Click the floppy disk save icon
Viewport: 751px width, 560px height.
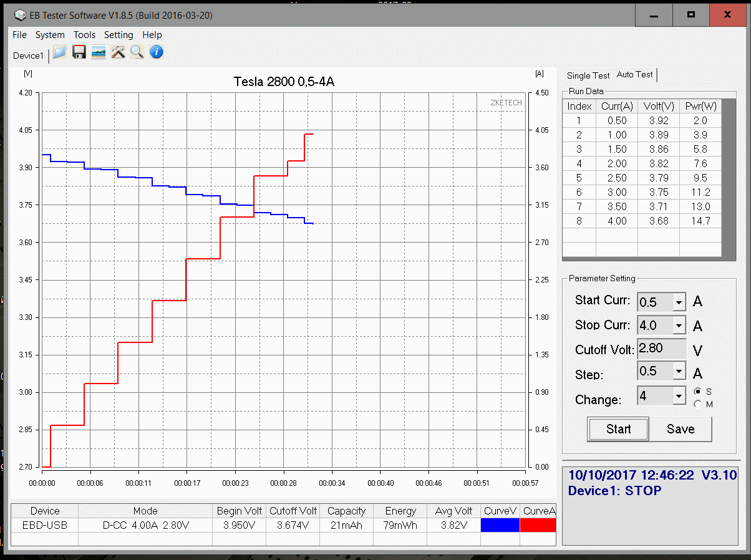79,52
